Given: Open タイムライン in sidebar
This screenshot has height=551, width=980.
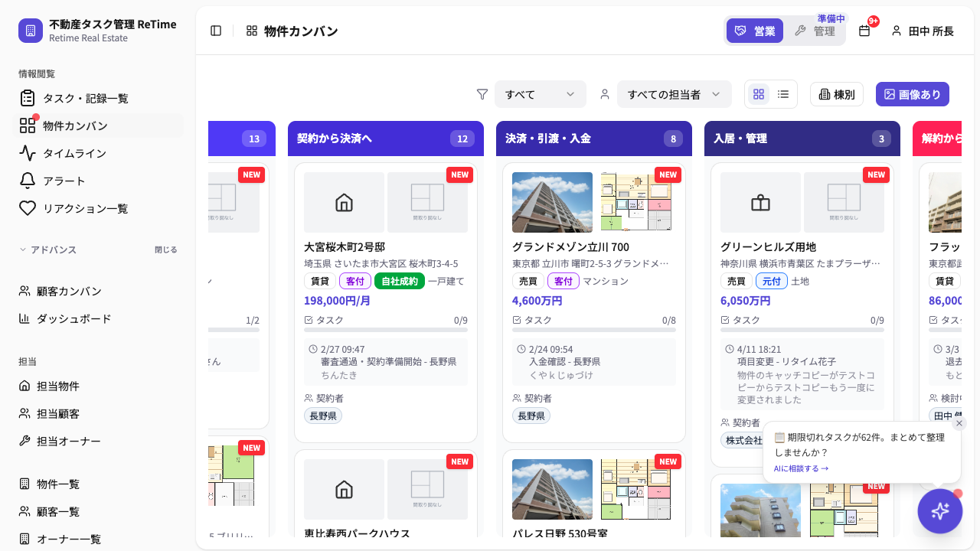Looking at the screenshot, I should tap(98, 153).
